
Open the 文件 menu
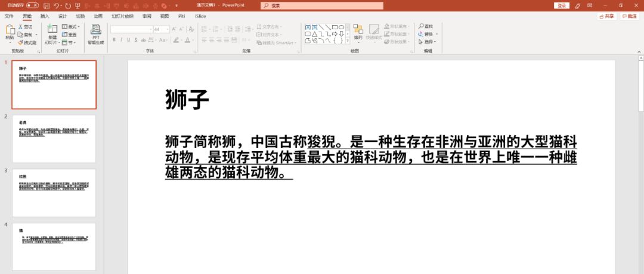tap(8, 16)
